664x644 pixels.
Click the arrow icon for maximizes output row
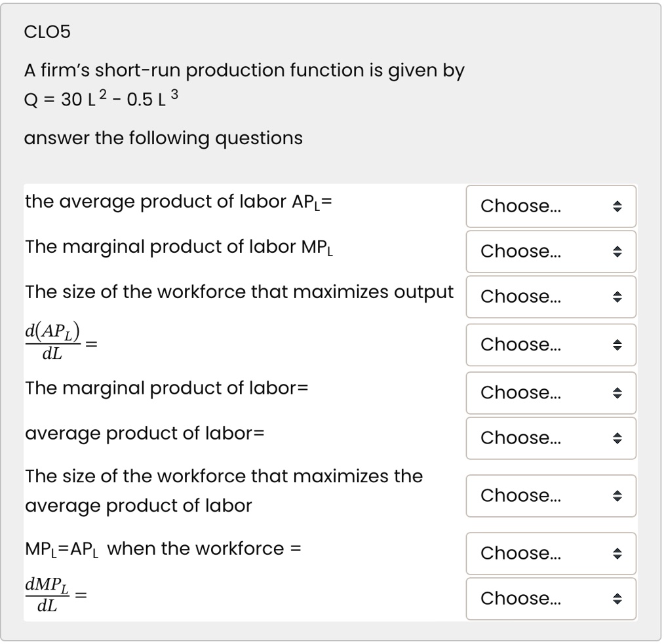[x=617, y=297]
